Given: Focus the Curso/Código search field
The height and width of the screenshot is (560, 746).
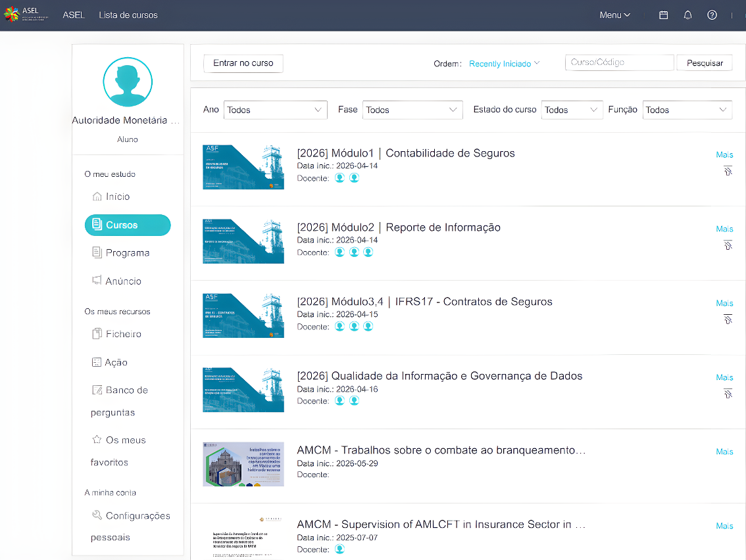Looking at the screenshot, I should click(620, 62).
